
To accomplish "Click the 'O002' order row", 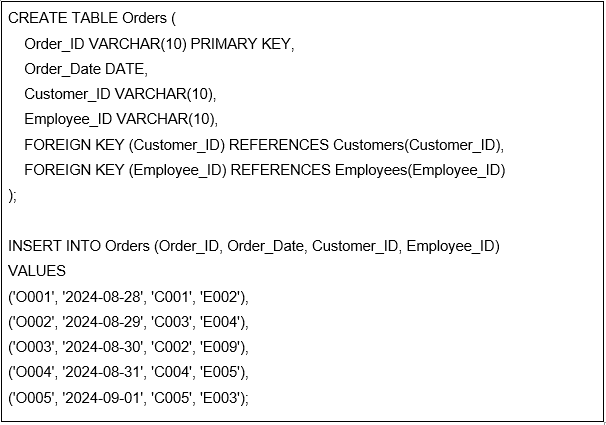I will [x=128, y=322].
